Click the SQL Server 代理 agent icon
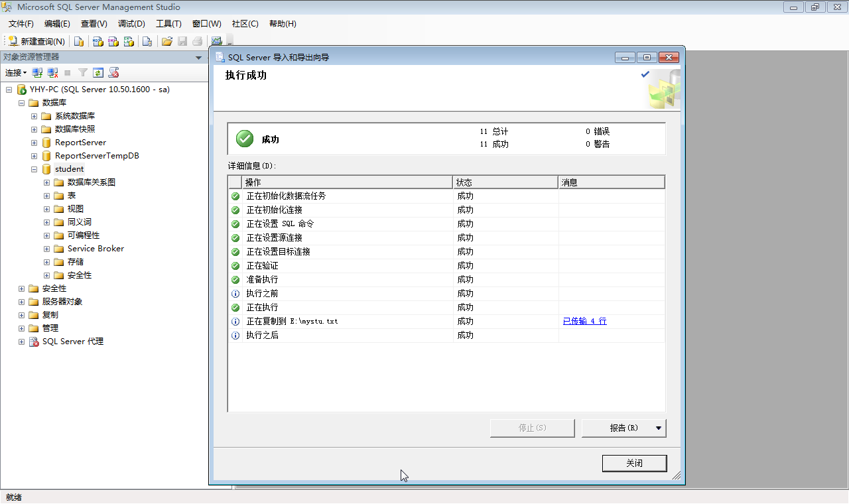Image resolution: width=849 pixels, height=504 pixels. tap(34, 342)
